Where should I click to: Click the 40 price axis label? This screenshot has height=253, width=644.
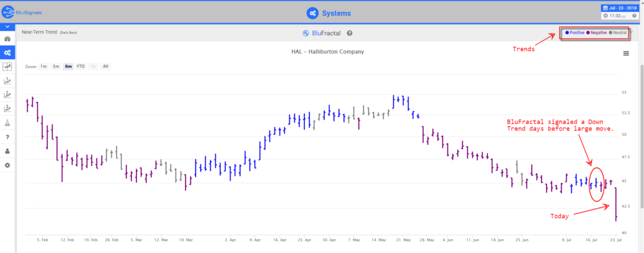point(624,233)
